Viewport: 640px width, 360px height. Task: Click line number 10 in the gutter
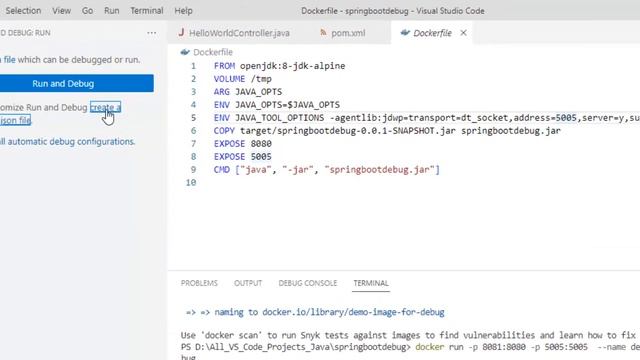(191, 182)
